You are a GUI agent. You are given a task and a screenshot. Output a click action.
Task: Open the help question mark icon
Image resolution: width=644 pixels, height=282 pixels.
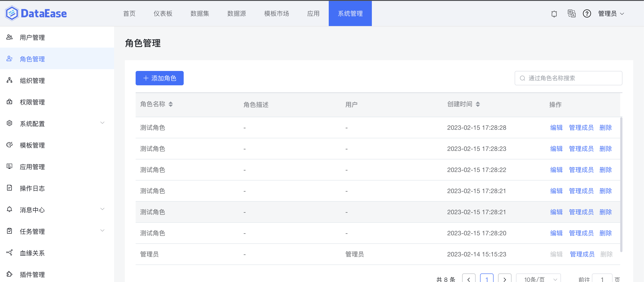coord(587,13)
